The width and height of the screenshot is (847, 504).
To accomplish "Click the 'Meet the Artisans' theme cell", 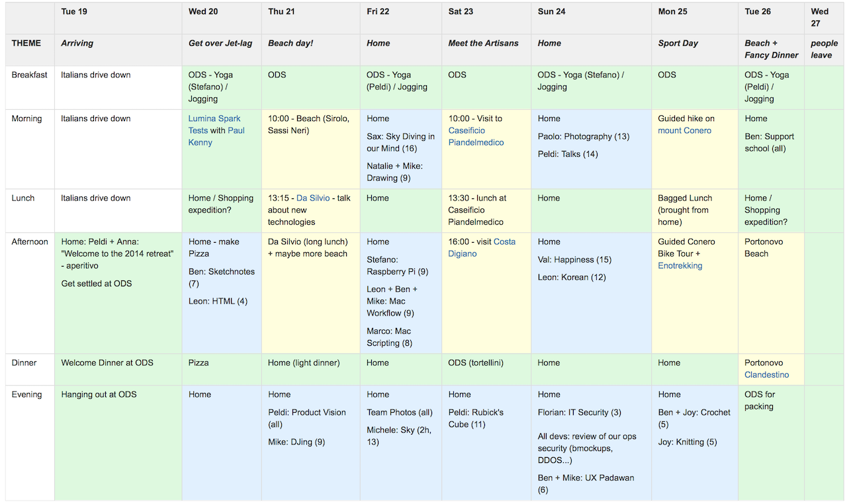I will 486,50.
